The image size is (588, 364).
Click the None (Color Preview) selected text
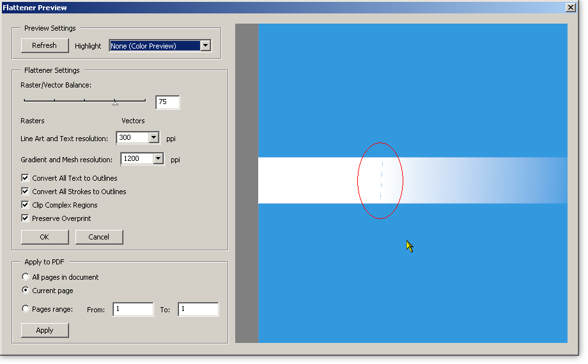[143, 46]
